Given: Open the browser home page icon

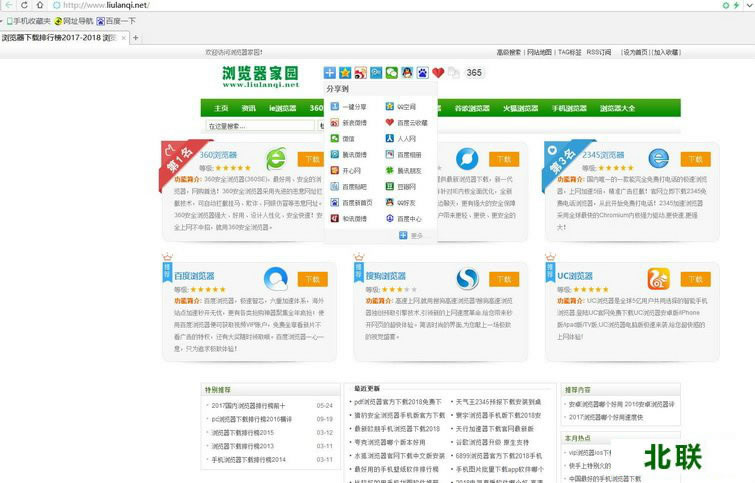Looking at the screenshot, I should click(x=39, y=5).
